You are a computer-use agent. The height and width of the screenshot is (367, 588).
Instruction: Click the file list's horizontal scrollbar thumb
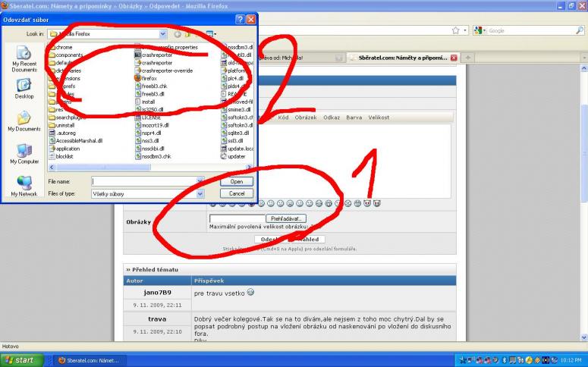pos(102,167)
